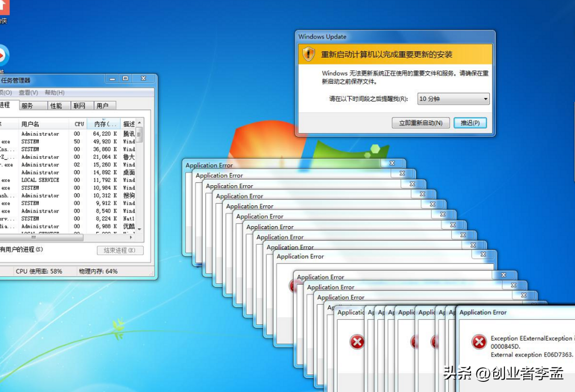Click red error icon beside Exception EExternalException text
Viewport: 575px width, 392px height.
click(479, 342)
